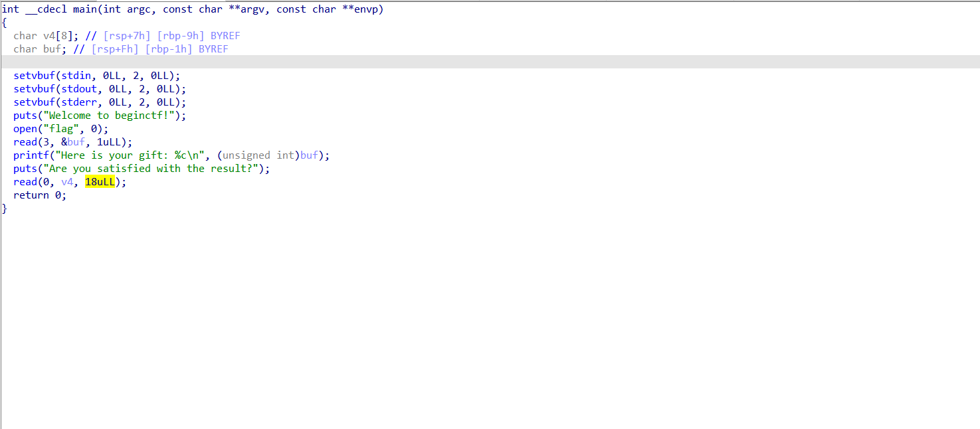Image resolution: width=980 pixels, height=429 pixels.
Task: Click the highlighted empty gray line
Action: tap(465, 62)
